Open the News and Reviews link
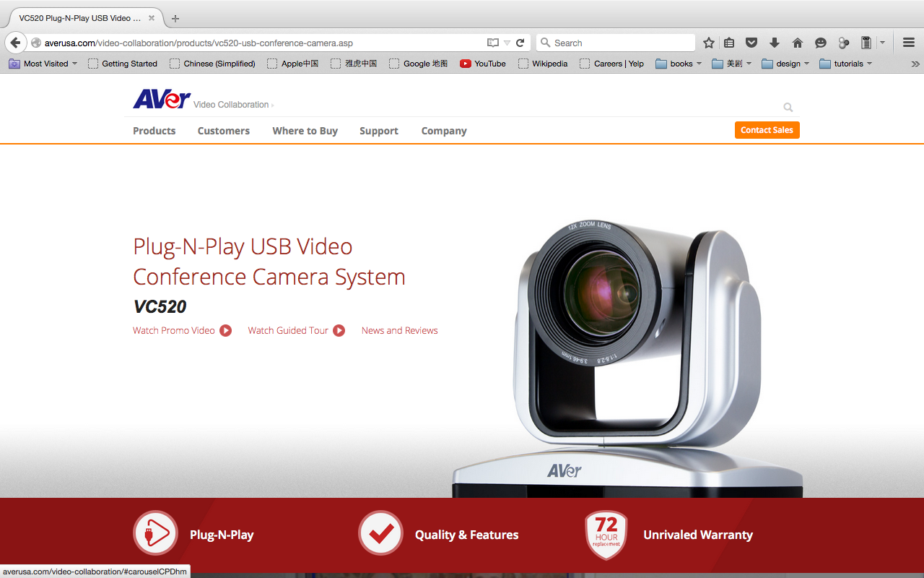This screenshot has width=924, height=578. [400, 330]
